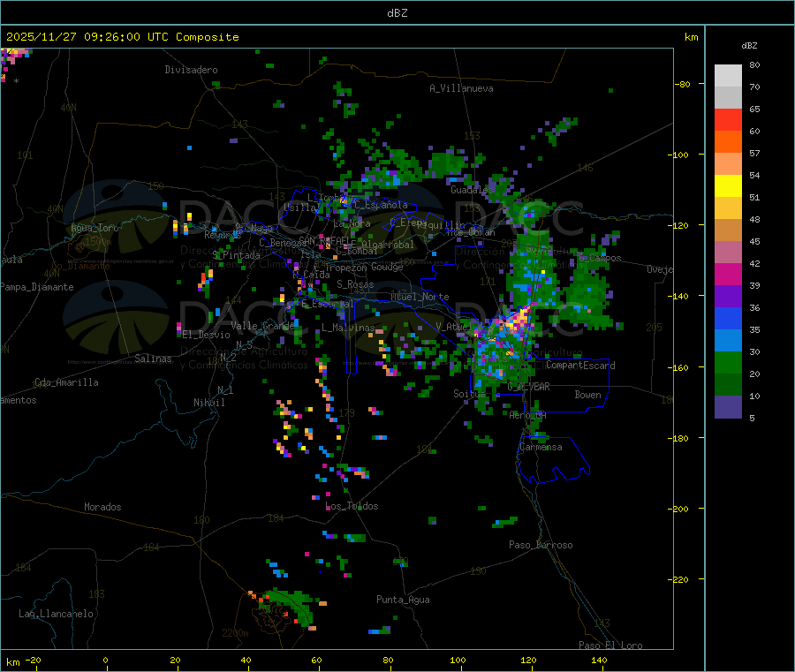
Task: Pick the magenta 39-42 dBZ legend swatch
Action: coord(728,274)
